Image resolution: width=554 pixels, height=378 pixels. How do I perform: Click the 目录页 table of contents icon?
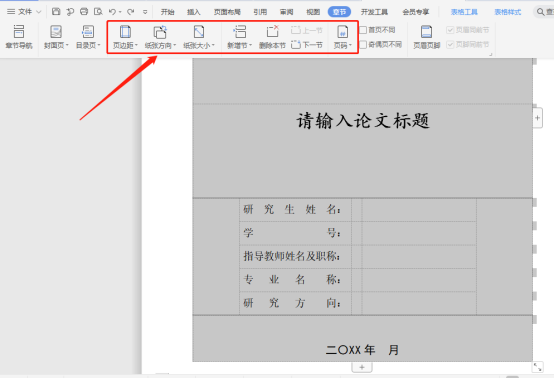[x=88, y=32]
